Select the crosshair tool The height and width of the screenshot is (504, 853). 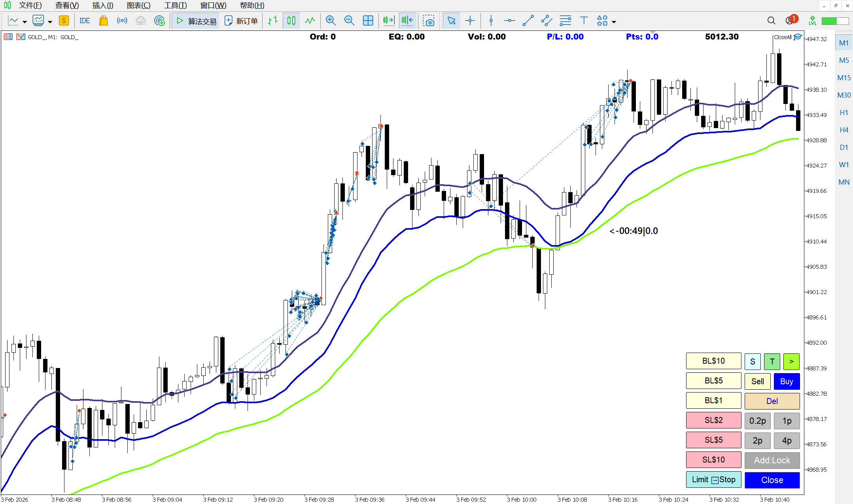(x=470, y=21)
